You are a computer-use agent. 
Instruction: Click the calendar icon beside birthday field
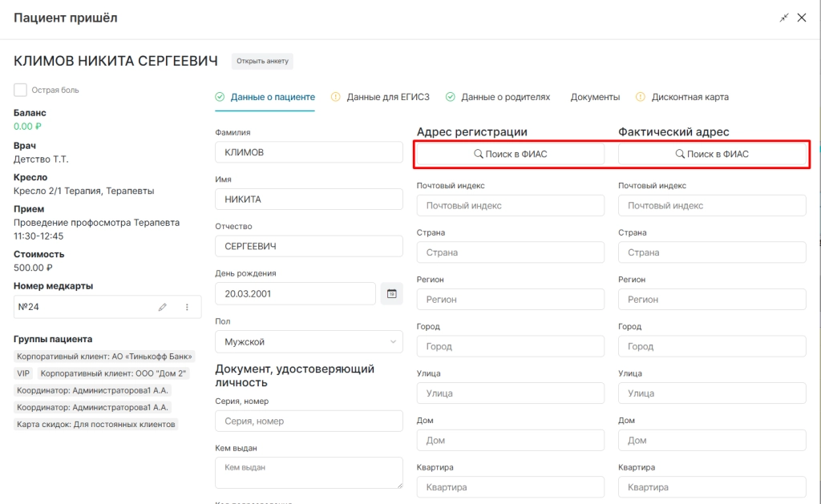[391, 293]
